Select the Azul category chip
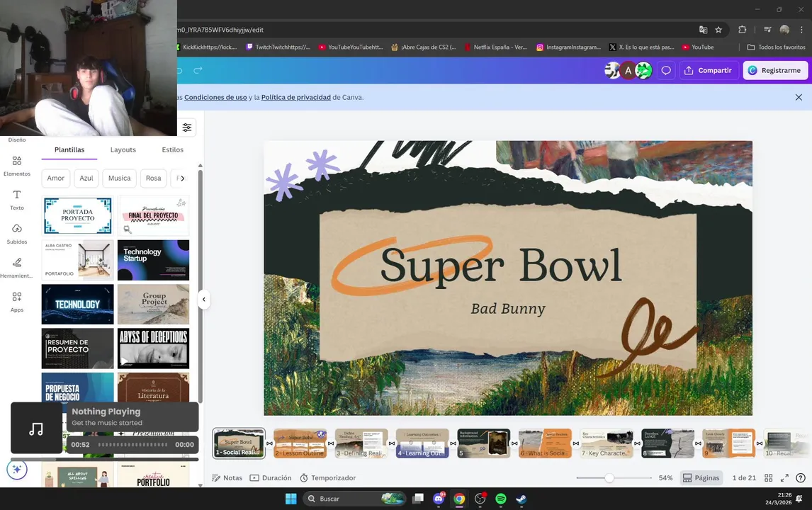The height and width of the screenshot is (510, 812). click(x=86, y=178)
